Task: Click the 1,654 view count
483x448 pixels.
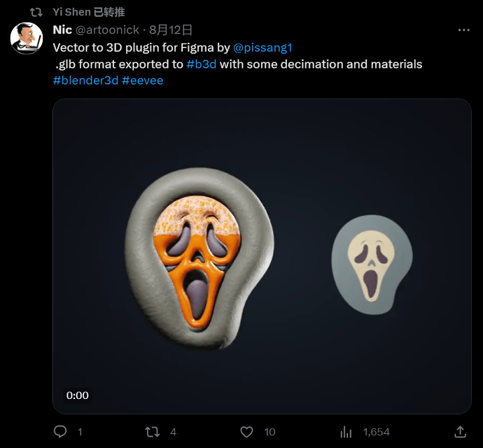Action: click(376, 431)
